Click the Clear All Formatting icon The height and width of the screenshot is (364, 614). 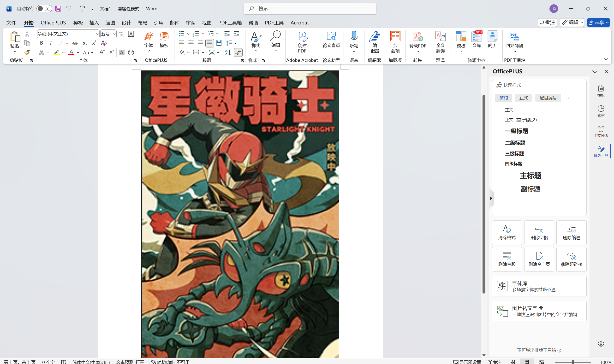click(104, 43)
